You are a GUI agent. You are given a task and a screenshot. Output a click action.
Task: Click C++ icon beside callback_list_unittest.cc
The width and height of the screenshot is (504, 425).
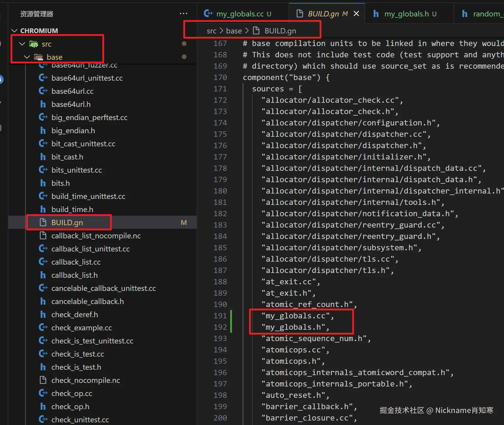coord(43,249)
